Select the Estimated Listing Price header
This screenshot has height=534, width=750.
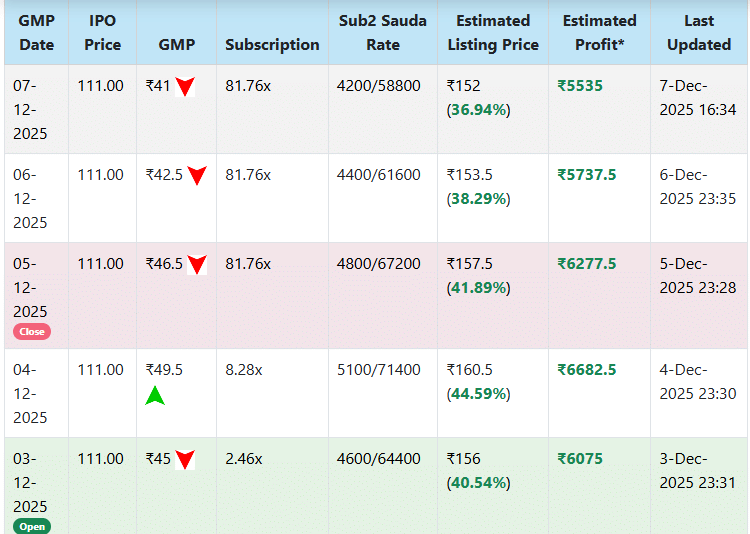(493, 32)
